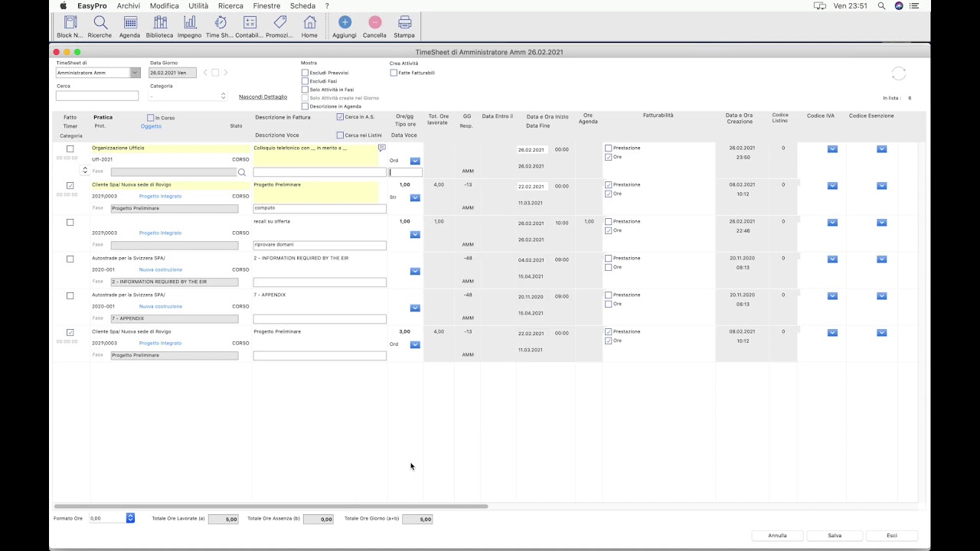Click the comment bubble in the Colloquio telefonico row
The image size is (980, 551).
tap(382, 148)
